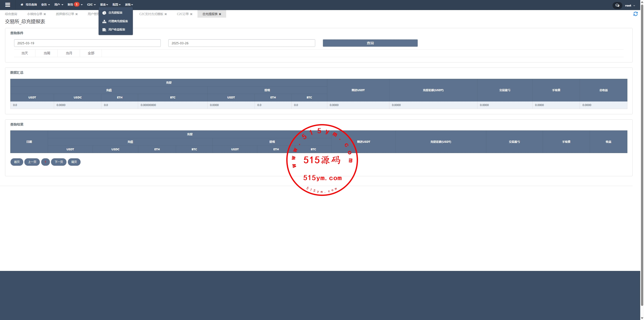Toggle the hamburger sidebar menu icon
The width and height of the screenshot is (644, 320).
click(8, 5)
